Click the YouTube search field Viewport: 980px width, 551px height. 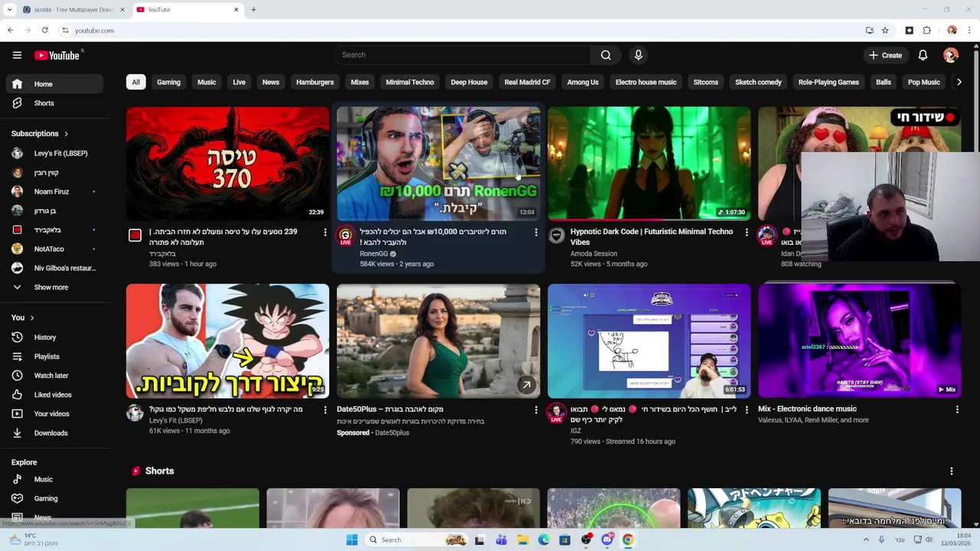click(x=462, y=55)
